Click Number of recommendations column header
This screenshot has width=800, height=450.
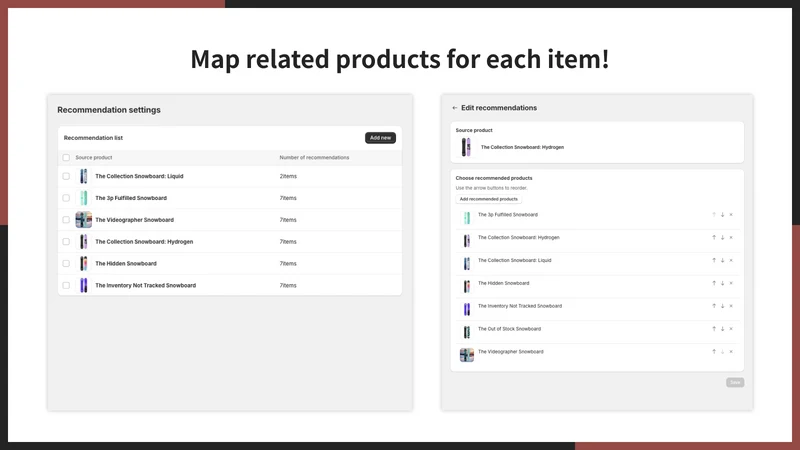[314, 158]
